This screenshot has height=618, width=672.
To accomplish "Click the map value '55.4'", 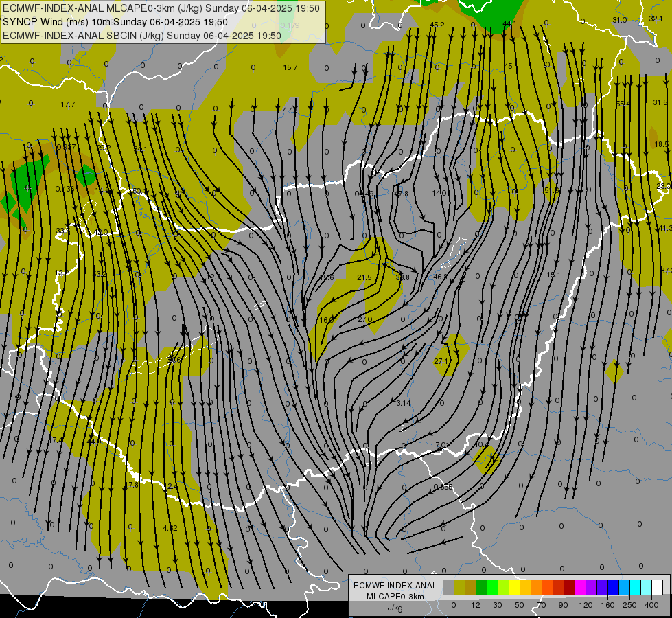I will (623, 104).
